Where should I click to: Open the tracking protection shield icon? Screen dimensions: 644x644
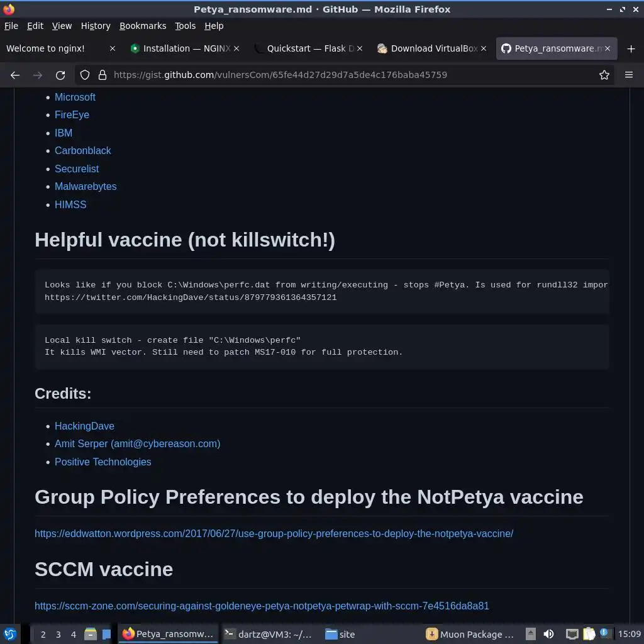click(x=85, y=75)
